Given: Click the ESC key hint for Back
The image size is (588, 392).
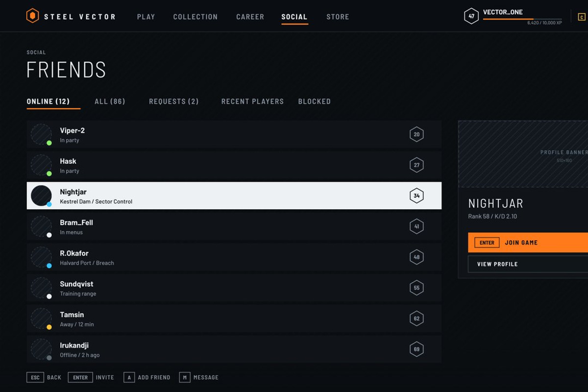Looking at the screenshot, I should tap(35, 377).
